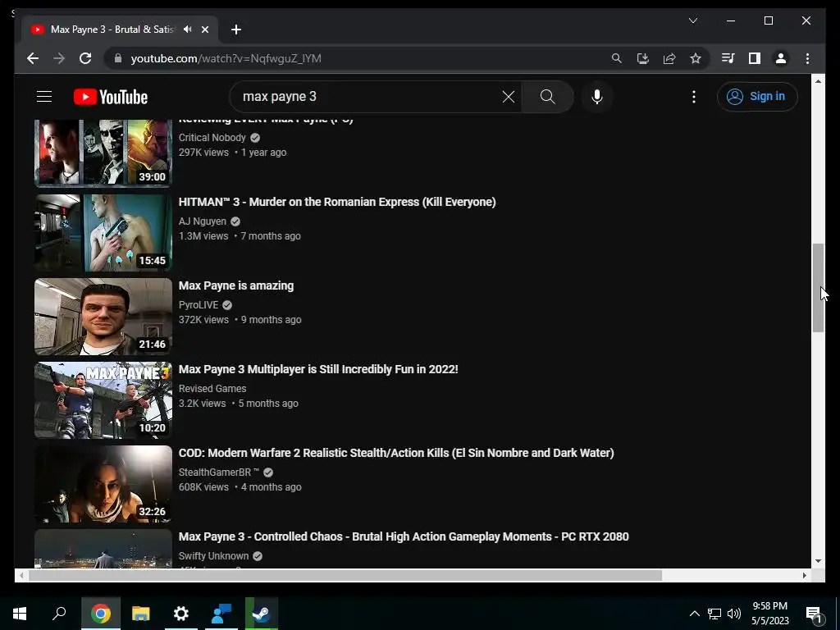Open Chrome zoom magnifier icon

(617, 58)
